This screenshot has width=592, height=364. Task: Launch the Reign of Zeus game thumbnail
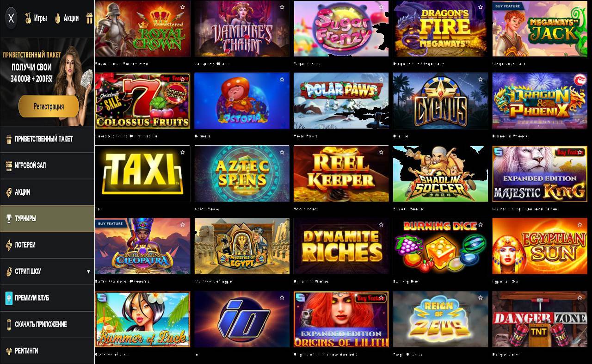click(x=440, y=319)
